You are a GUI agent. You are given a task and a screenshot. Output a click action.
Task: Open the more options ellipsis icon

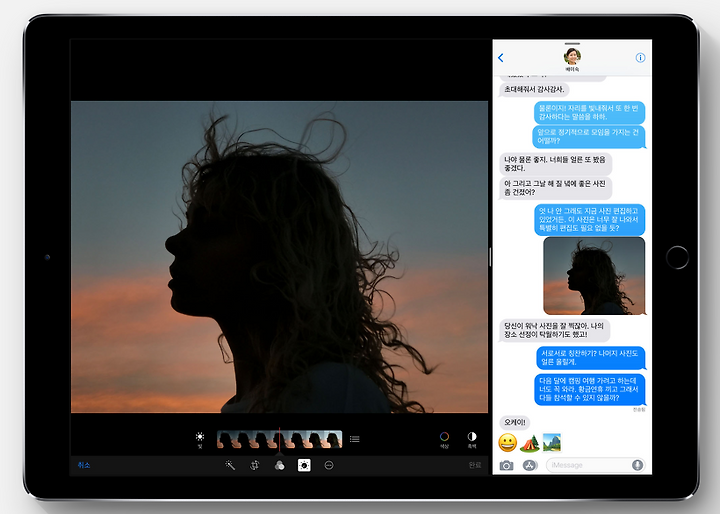(x=329, y=465)
